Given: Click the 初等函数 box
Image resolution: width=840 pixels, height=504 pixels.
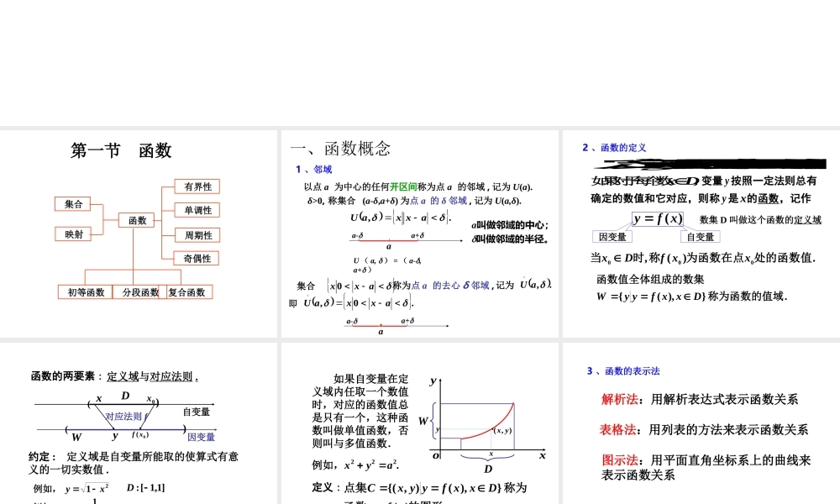Looking at the screenshot, I should click(86, 292).
